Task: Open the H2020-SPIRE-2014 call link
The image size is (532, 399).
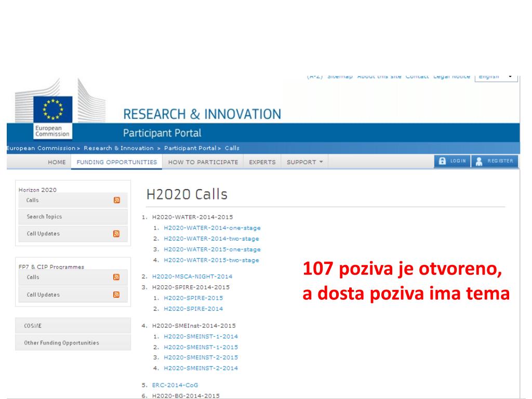Action: [x=193, y=309]
